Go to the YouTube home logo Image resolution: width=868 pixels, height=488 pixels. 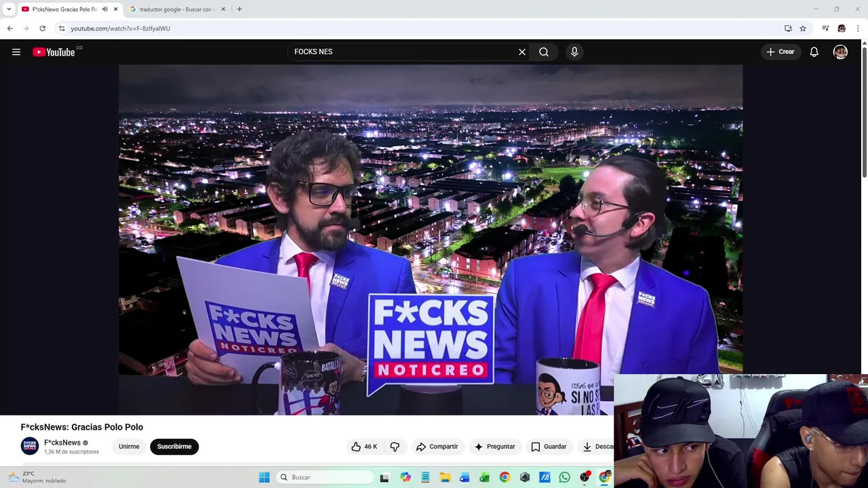pos(54,52)
